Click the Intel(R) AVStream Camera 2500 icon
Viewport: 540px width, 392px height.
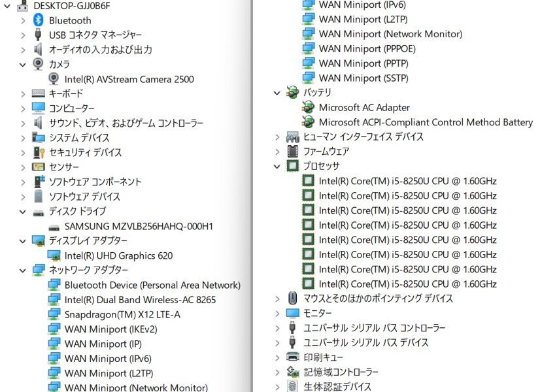tap(54, 79)
